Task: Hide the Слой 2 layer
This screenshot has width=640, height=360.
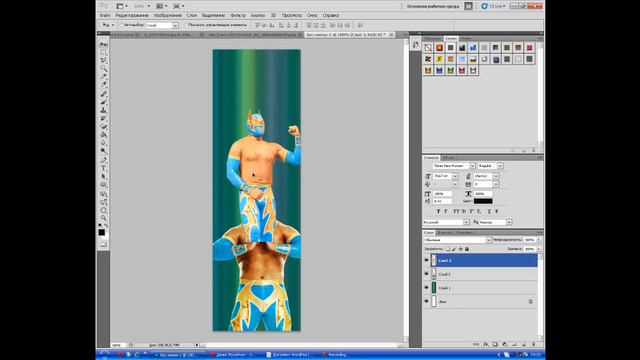Action: click(427, 274)
